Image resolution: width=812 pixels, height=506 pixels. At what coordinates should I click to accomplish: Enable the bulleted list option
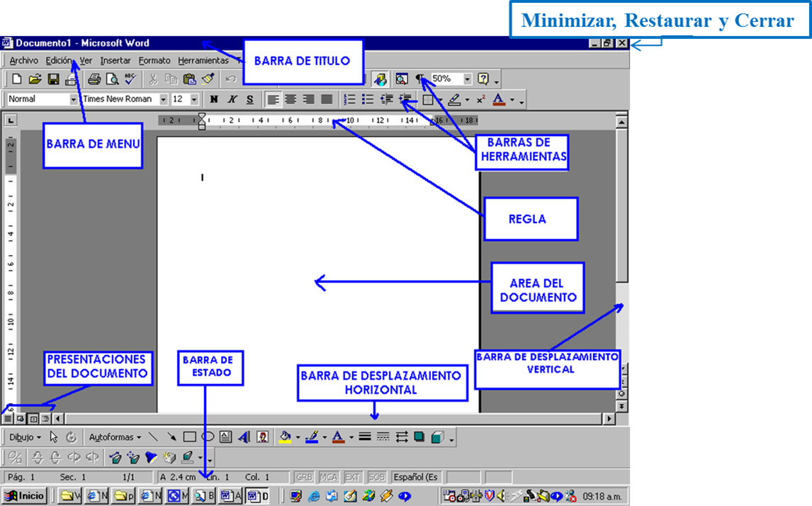tap(368, 99)
